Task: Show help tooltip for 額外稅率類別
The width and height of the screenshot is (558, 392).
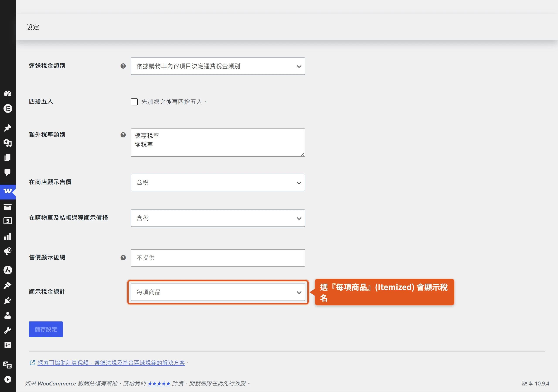Action: (x=123, y=135)
